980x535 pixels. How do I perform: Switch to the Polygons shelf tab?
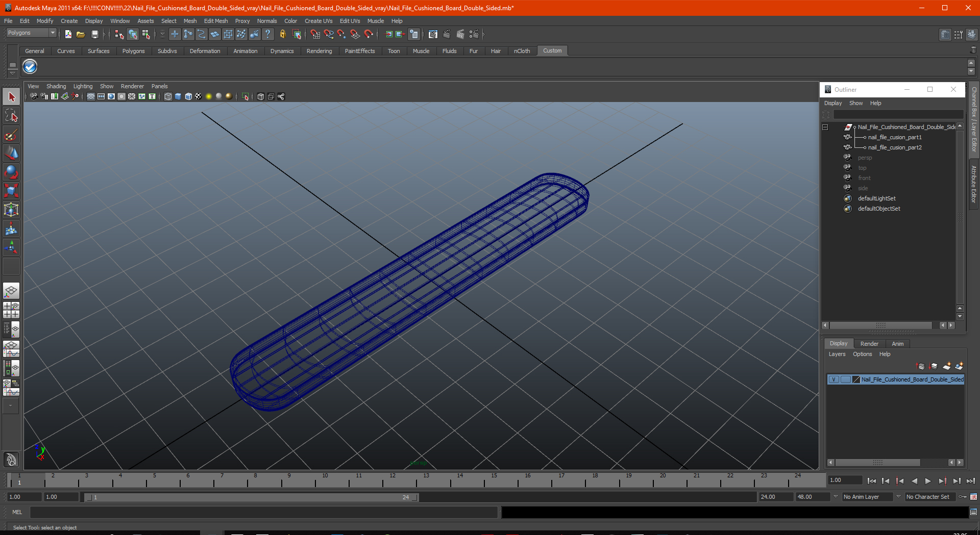coord(133,51)
